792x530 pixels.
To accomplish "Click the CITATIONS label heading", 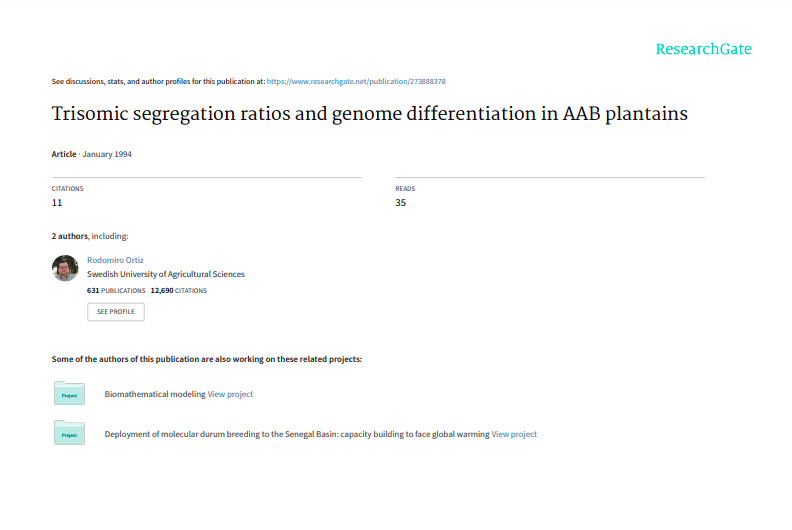I will click(x=68, y=188).
